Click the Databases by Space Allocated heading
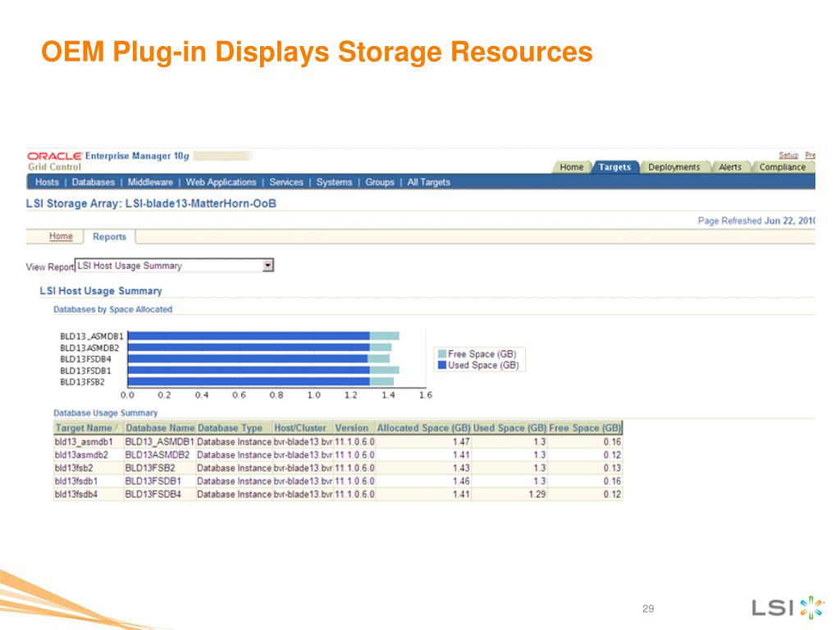This screenshot has width=840, height=630. (x=113, y=309)
